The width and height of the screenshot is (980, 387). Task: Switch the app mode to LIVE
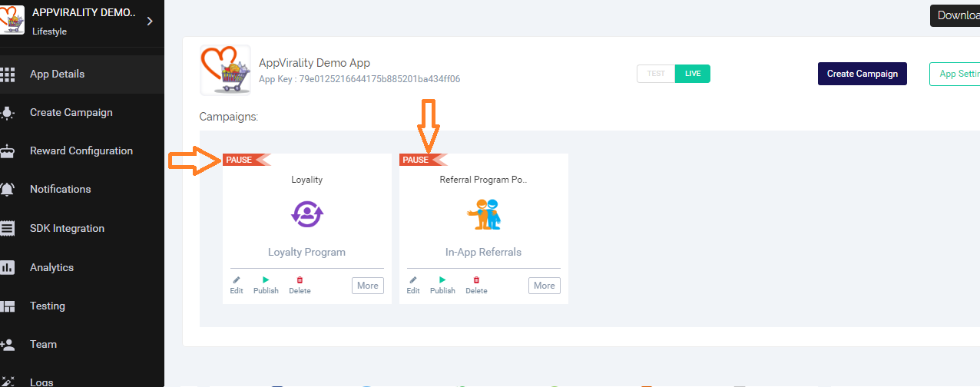point(693,74)
